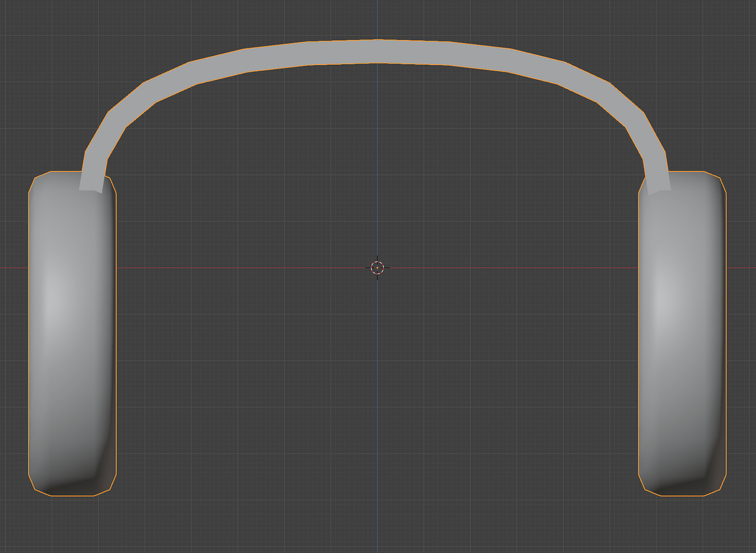Click the bottom edge of left ear cup

72,495
